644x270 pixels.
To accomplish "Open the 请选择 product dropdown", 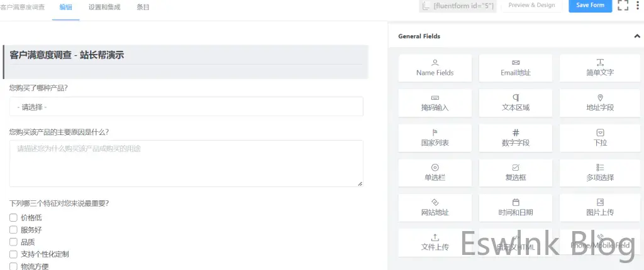I will tap(186, 107).
